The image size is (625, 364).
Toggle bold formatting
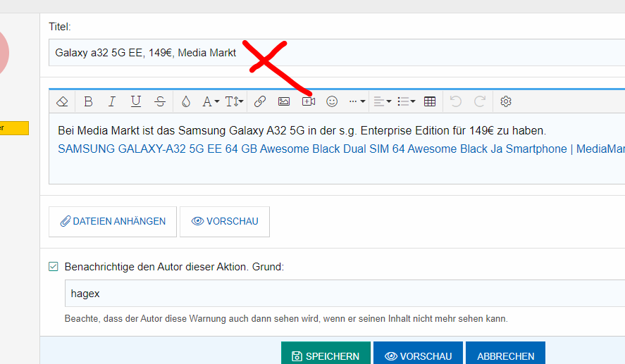point(88,101)
